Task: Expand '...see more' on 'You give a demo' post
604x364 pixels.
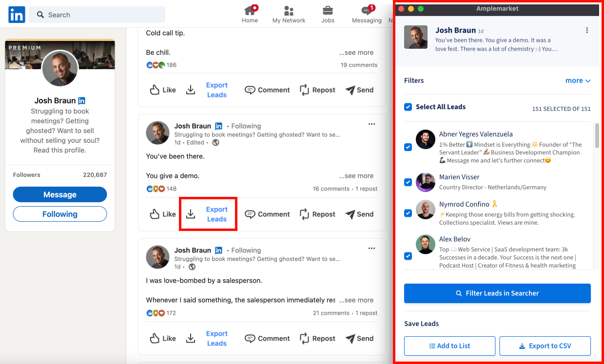Action: pos(357,175)
